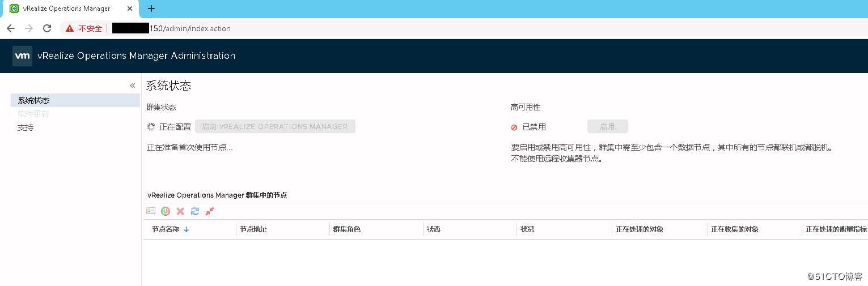Click vRealize Operations Manager Administration title

point(136,56)
